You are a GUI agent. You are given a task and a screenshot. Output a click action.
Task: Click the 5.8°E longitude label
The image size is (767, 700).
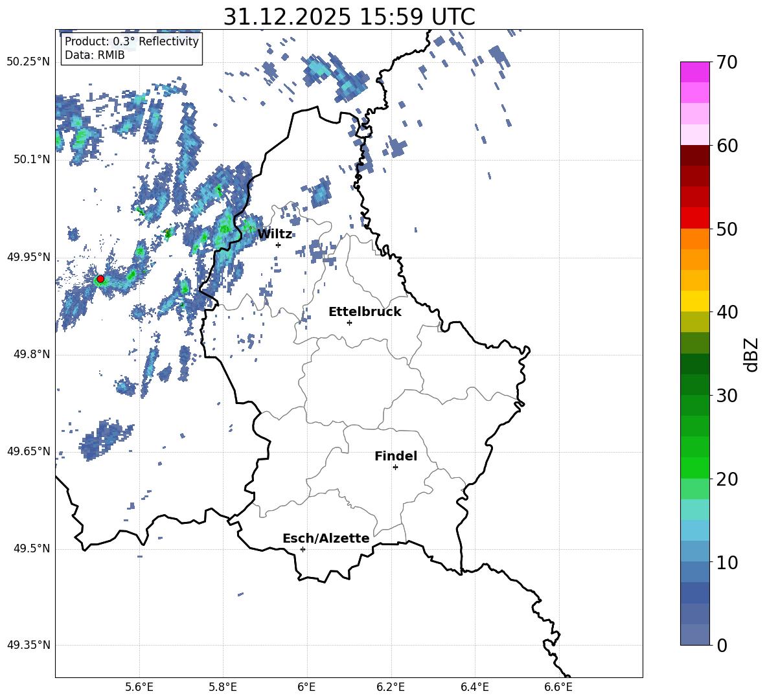(223, 688)
